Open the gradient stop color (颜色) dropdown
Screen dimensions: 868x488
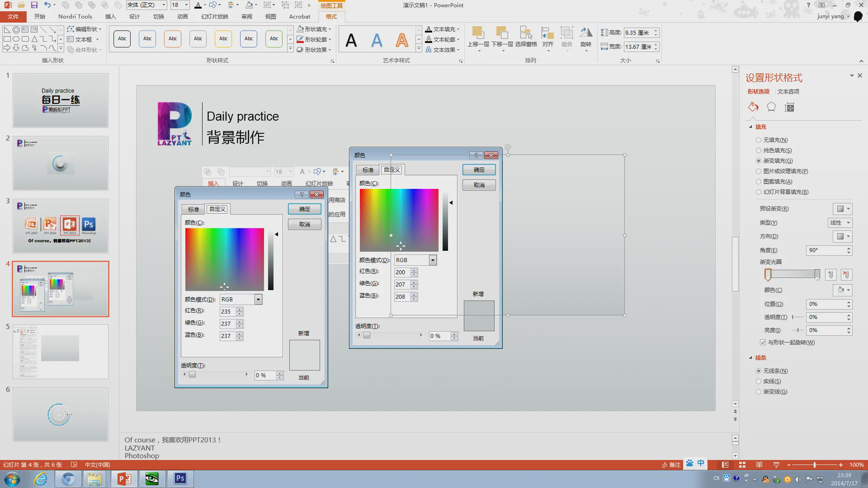pos(843,290)
